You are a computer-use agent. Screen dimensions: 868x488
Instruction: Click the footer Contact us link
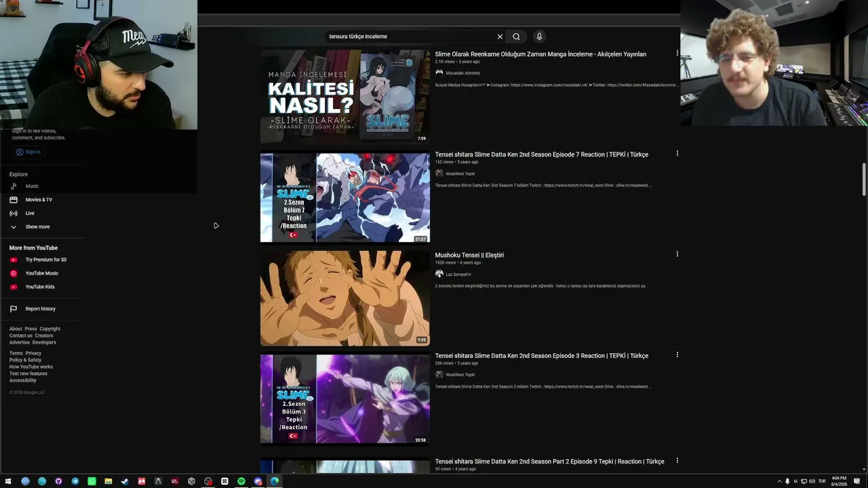21,335
